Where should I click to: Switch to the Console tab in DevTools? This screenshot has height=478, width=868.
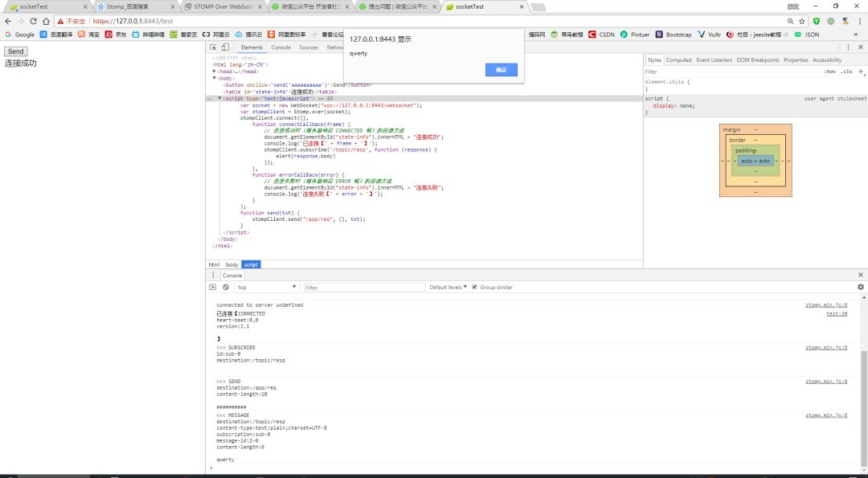(x=280, y=47)
